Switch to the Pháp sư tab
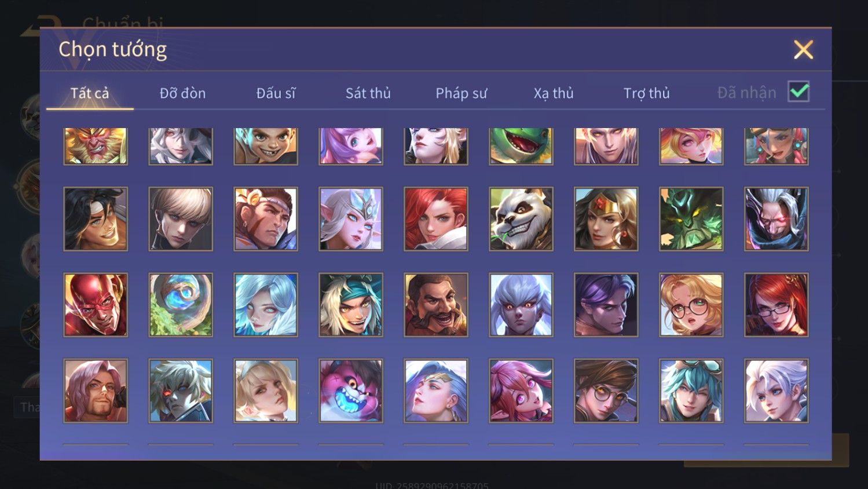 462,93
